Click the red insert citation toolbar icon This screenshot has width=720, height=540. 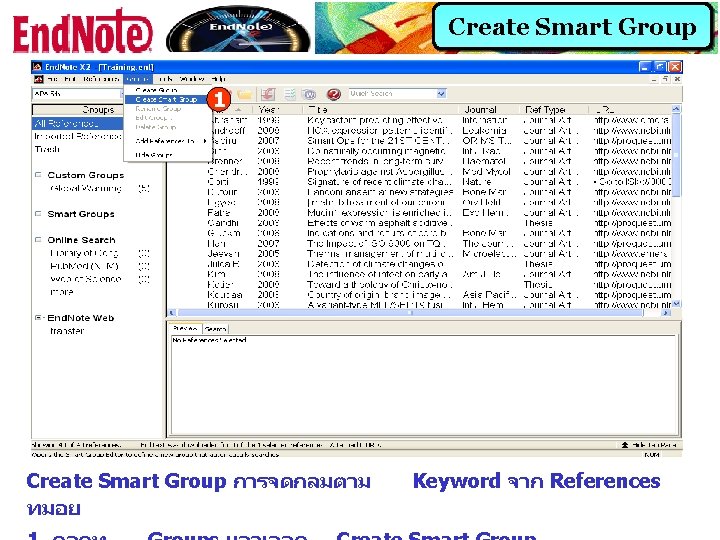(x=268, y=94)
